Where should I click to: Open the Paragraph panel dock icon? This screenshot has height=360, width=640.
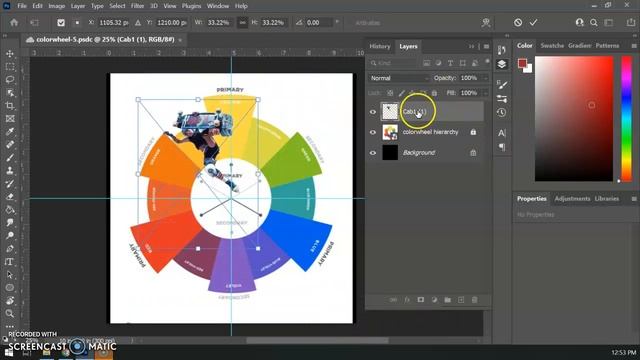coord(502,147)
